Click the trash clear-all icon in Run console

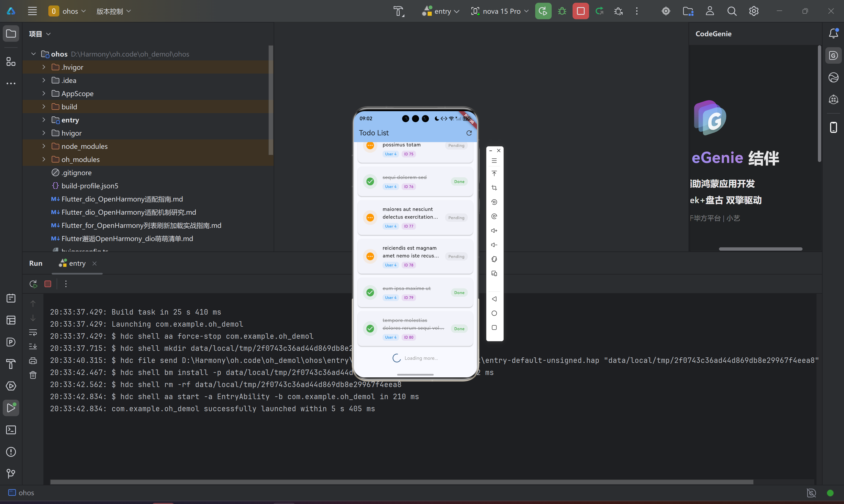click(33, 375)
